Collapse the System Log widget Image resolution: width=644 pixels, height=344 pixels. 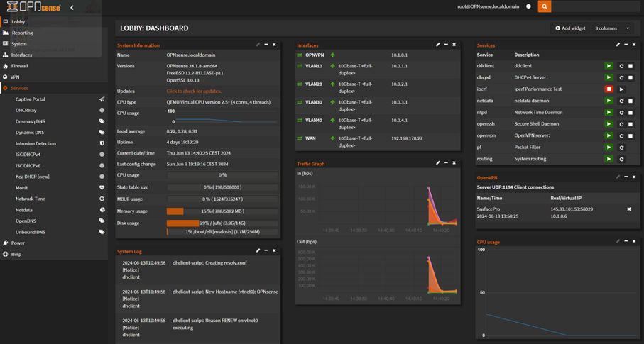tap(266, 250)
